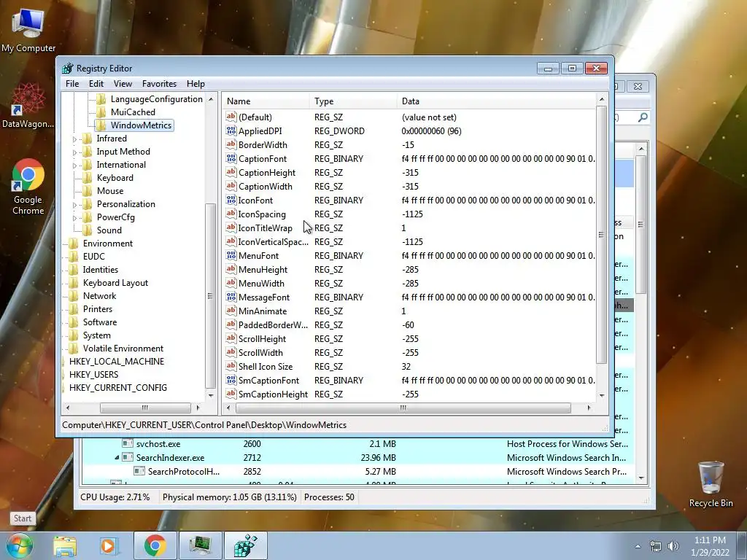747x560 pixels.
Task: Open the My Computer desktop icon
Action: click(x=28, y=29)
